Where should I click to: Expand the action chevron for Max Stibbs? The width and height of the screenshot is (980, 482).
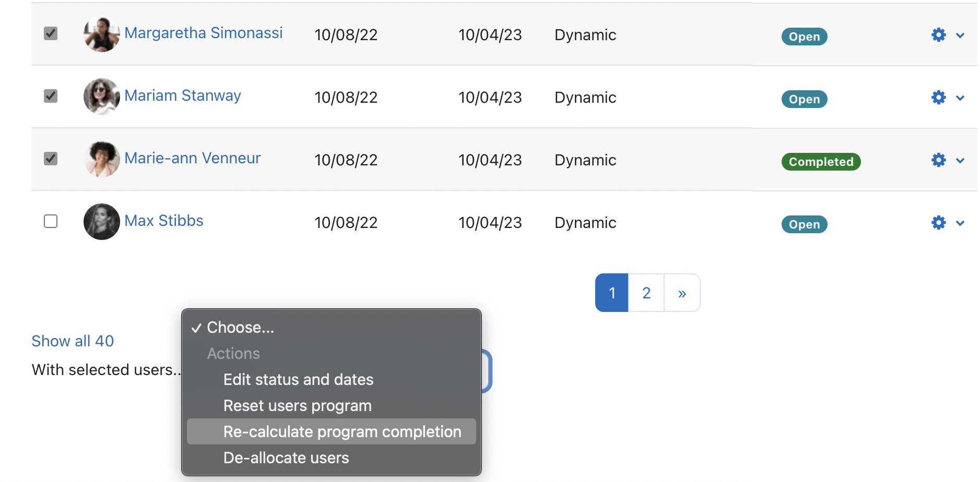[960, 223]
